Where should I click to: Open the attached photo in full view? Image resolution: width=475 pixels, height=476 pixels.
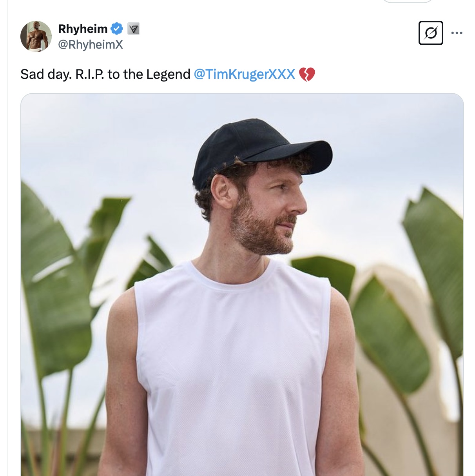(x=242, y=284)
